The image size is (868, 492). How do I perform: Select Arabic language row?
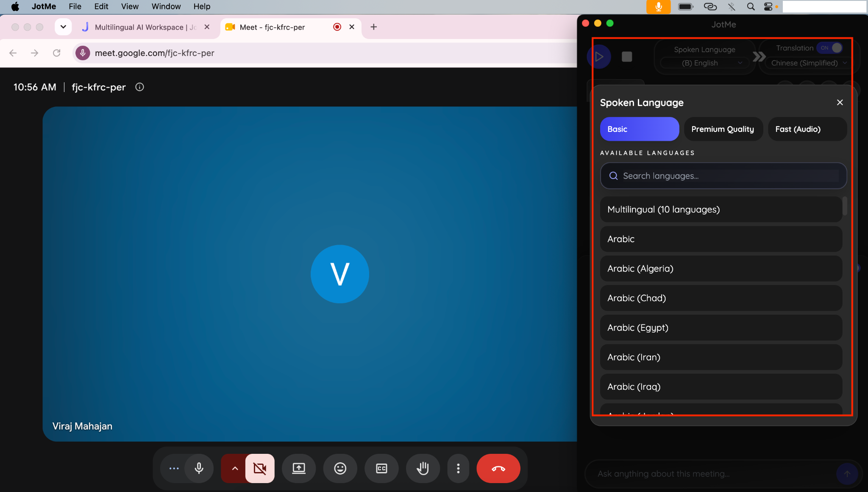point(721,239)
